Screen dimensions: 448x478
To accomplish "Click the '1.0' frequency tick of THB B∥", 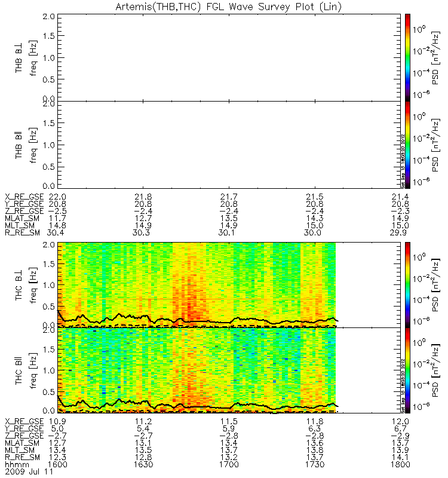I will (x=49, y=145).
